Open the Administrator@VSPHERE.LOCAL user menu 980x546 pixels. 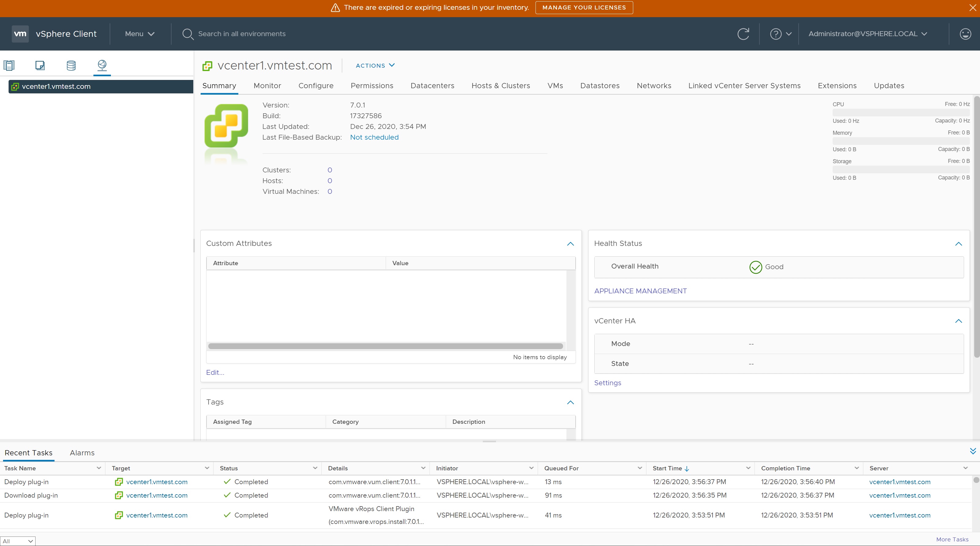[868, 34]
